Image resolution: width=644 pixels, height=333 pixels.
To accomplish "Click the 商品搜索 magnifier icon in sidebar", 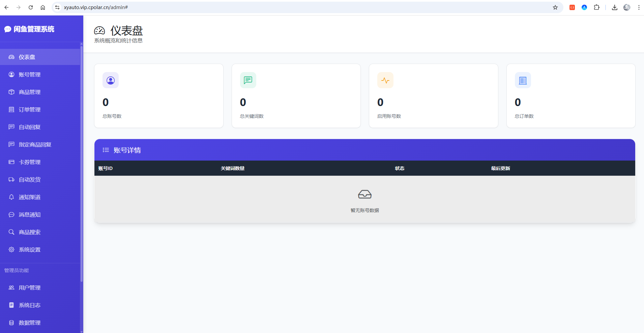I will [11, 232].
